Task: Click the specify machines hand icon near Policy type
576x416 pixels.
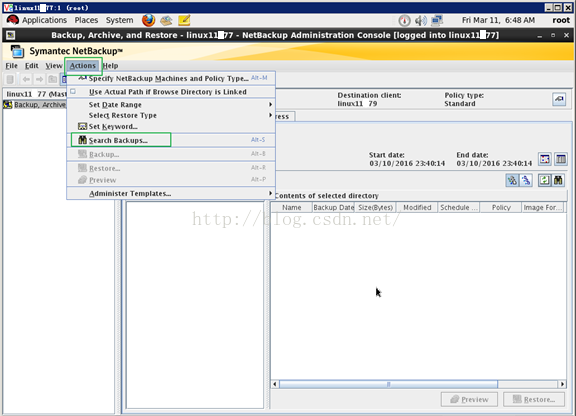Action: click(x=559, y=99)
